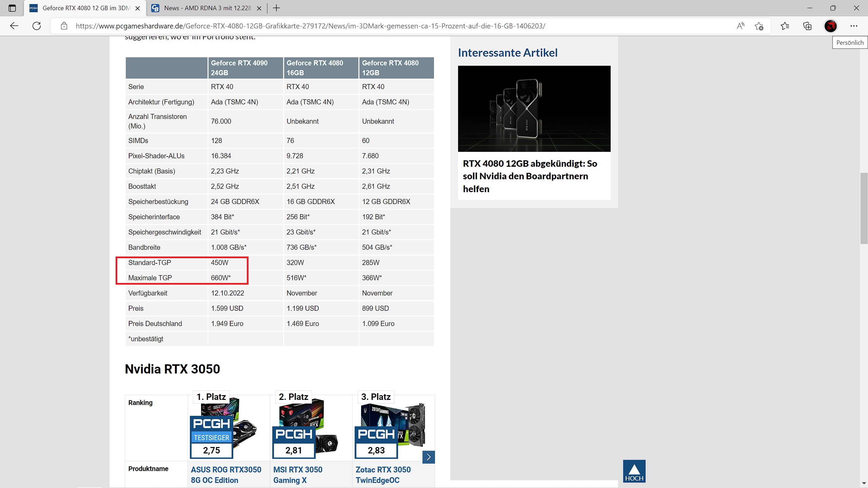Open the Collections icon
The height and width of the screenshot is (488, 868).
tap(807, 26)
